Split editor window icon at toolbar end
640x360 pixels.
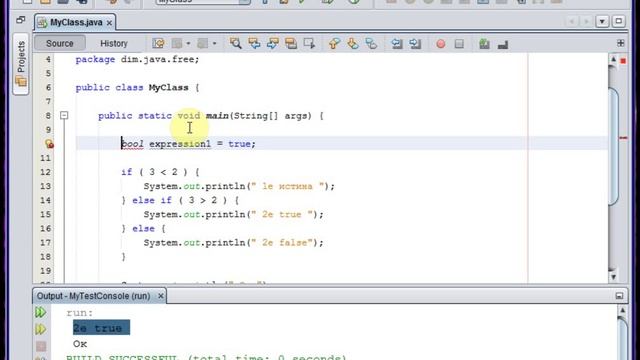[620, 43]
